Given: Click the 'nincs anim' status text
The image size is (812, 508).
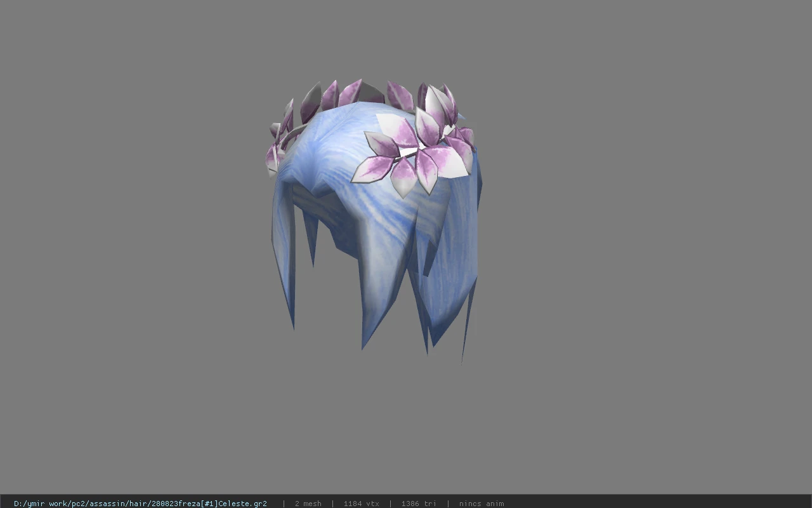Looking at the screenshot, I should click(x=481, y=504).
